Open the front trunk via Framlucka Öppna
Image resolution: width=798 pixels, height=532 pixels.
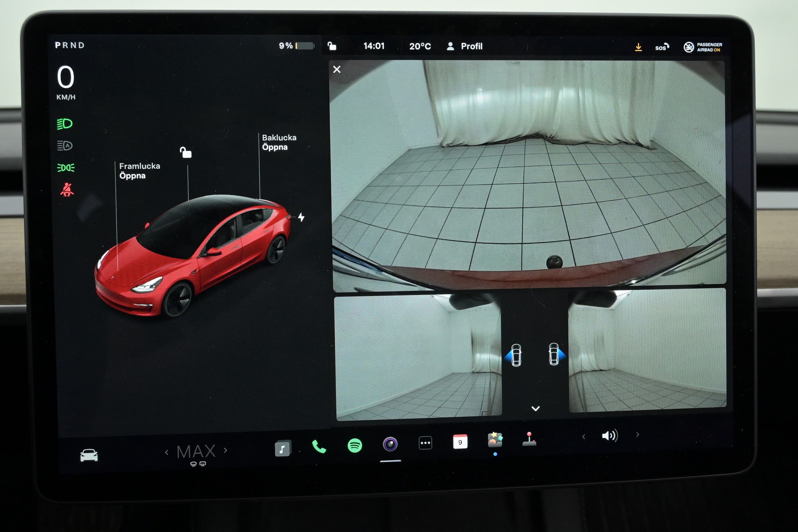coord(139,171)
